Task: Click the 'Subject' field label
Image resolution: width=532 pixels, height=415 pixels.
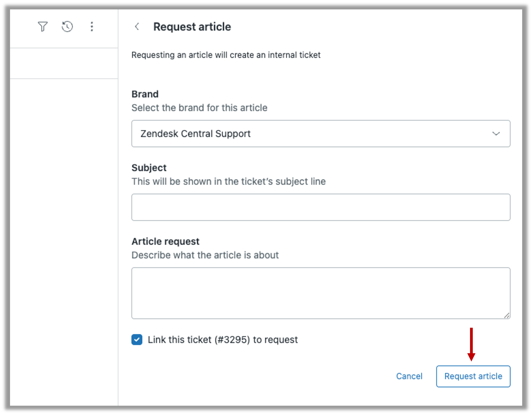Action: [x=149, y=168]
